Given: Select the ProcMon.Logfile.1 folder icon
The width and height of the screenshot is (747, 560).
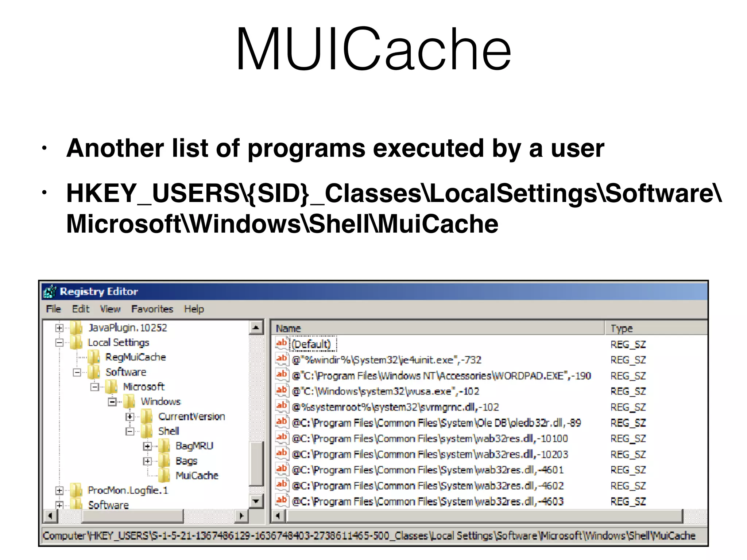Looking at the screenshot, I should point(76,490).
